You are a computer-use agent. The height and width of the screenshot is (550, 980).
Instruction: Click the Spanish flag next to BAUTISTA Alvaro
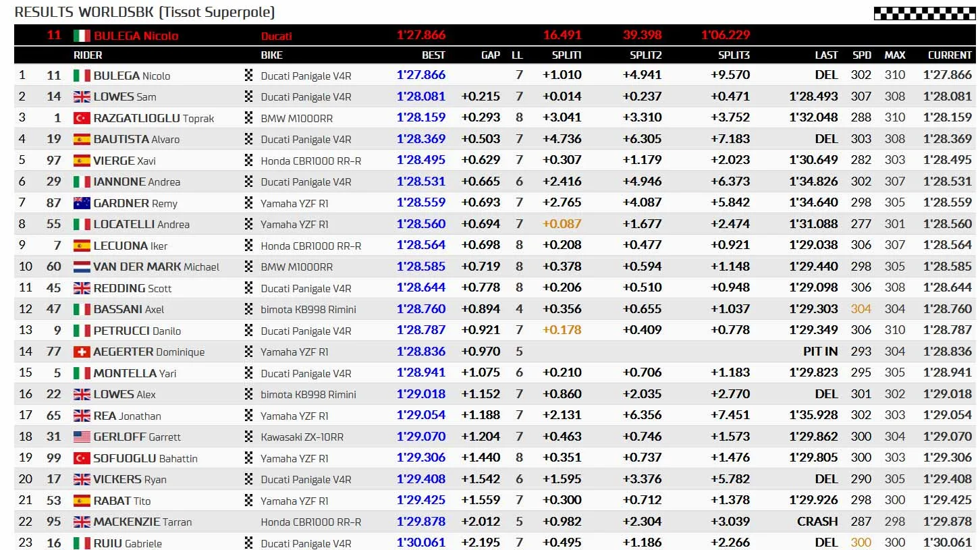[x=82, y=139]
